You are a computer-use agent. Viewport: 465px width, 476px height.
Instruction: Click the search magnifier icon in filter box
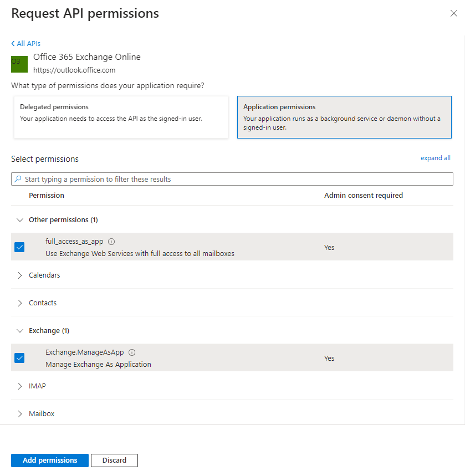[x=18, y=180]
